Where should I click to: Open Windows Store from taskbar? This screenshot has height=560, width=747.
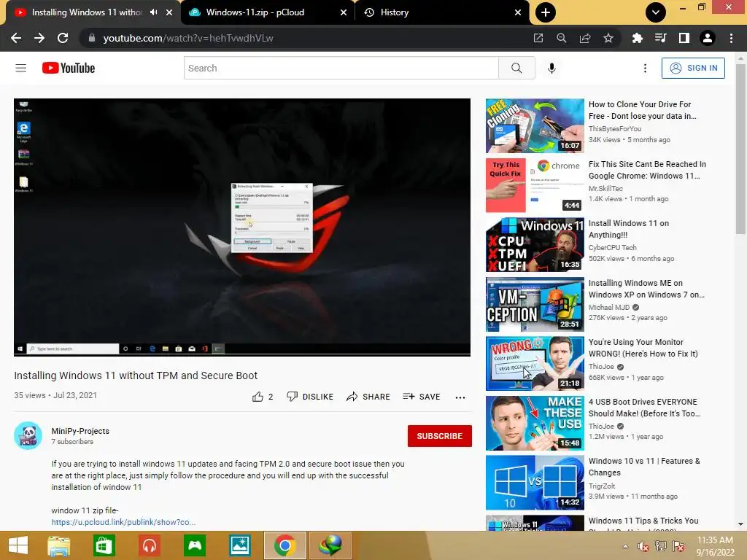coord(104,545)
